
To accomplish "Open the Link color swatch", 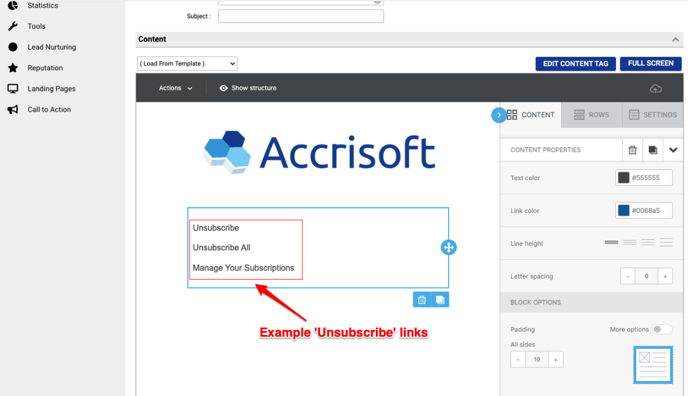I will pyautogui.click(x=624, y=210).
